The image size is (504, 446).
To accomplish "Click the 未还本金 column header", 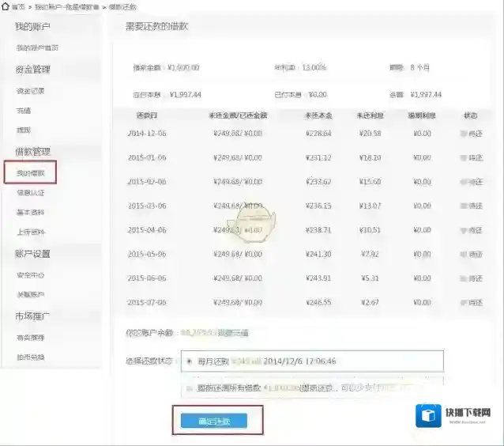I will point(318,115).
